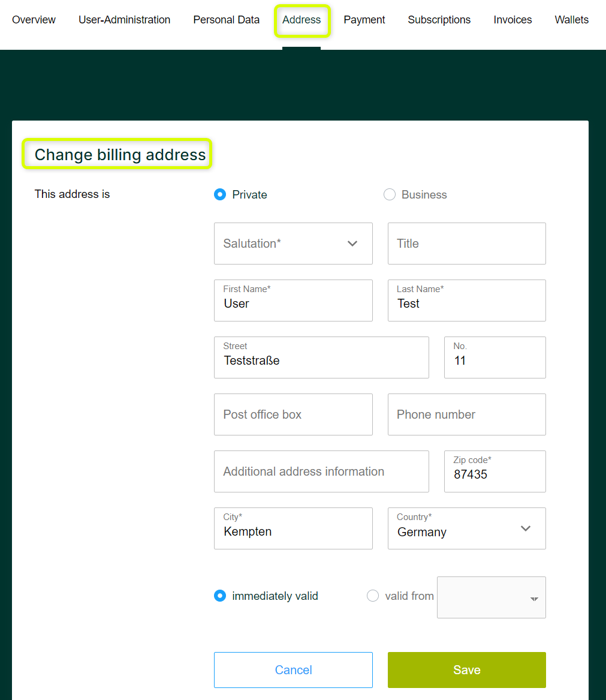Click the Salutation dropdown chevron
The height and width of the screenshot is (700, 606).
click(x=352, y=244)
